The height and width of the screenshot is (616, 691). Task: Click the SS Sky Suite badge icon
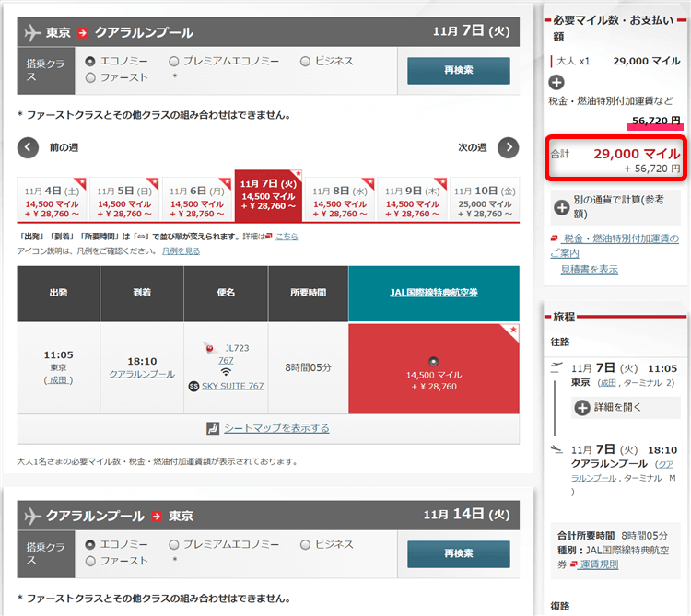point(193,386)
